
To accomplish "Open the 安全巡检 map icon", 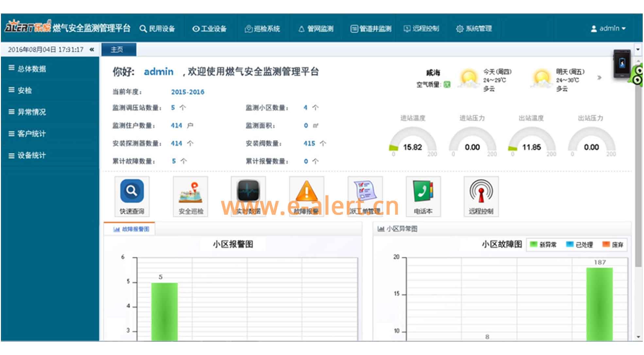I will pyautogui.click(x=191, y=191).
